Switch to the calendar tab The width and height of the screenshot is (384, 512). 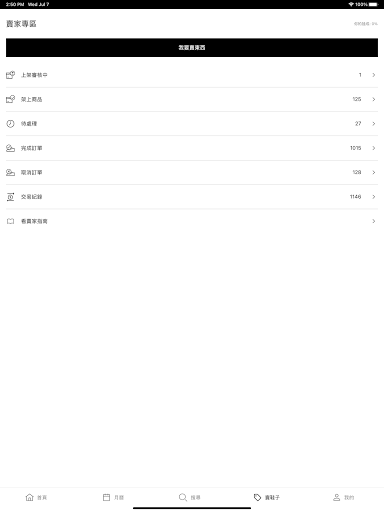click(x=113, y=497)
